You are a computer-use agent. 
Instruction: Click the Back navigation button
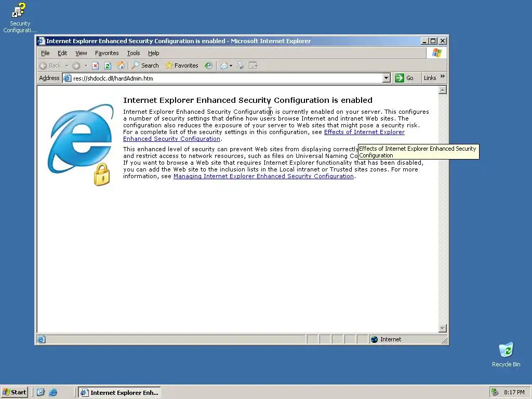coord(50,65)
